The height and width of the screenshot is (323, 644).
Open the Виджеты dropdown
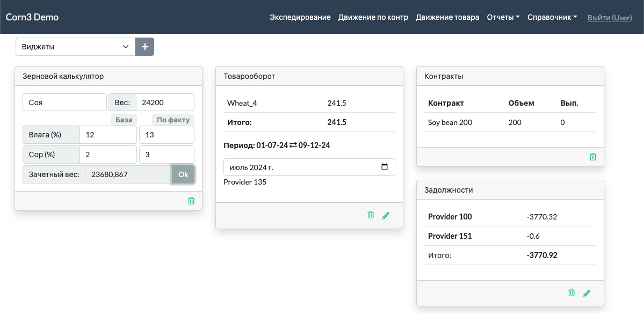75,47
